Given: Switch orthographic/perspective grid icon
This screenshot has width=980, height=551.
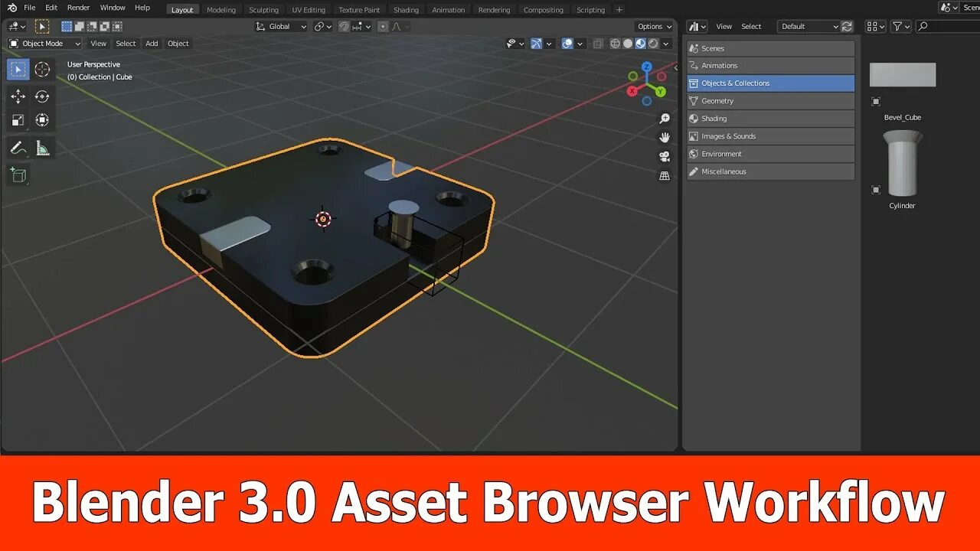Looking at the screenshot, I should point(665,176).
